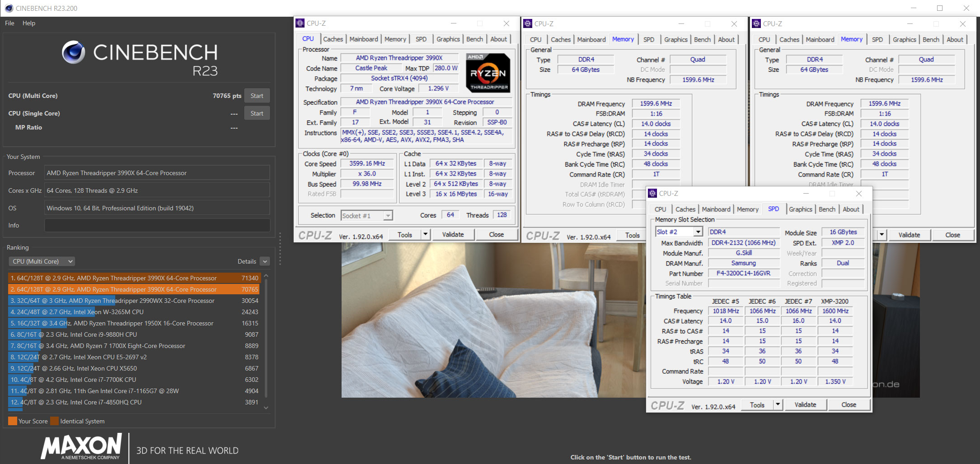Click the Info text field under Your System
This screenshot has width=980, height=464.
[157, 225]
